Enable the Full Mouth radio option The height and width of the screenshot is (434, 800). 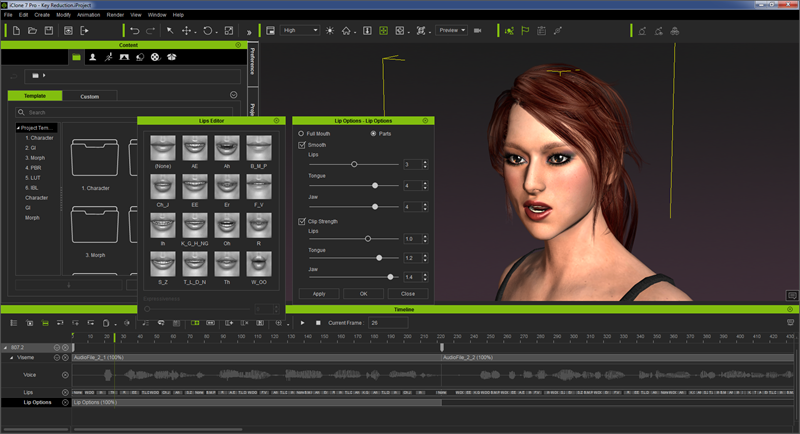pyautogui.click(x=300, y=133)
